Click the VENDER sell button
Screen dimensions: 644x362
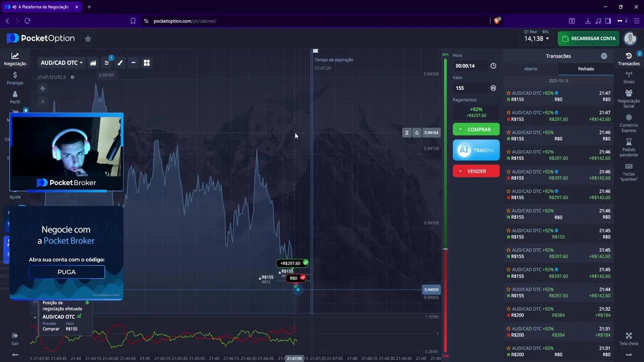[x=476, y=171]
